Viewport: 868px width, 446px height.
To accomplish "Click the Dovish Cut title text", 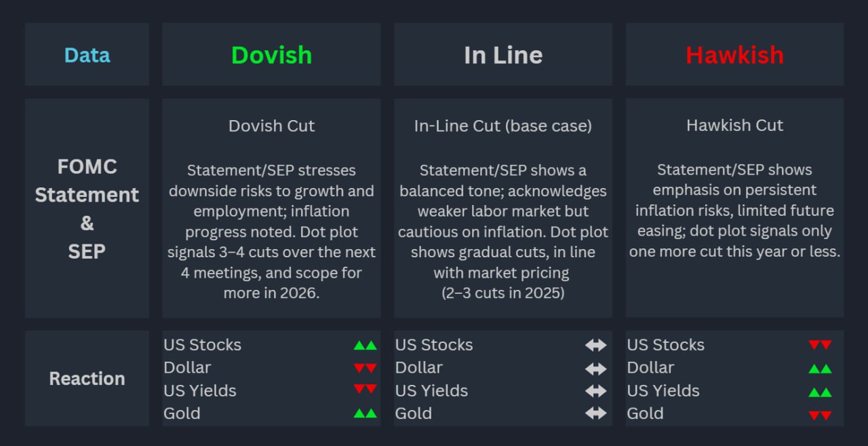I will pyautogui.click(x=271, y=126).
